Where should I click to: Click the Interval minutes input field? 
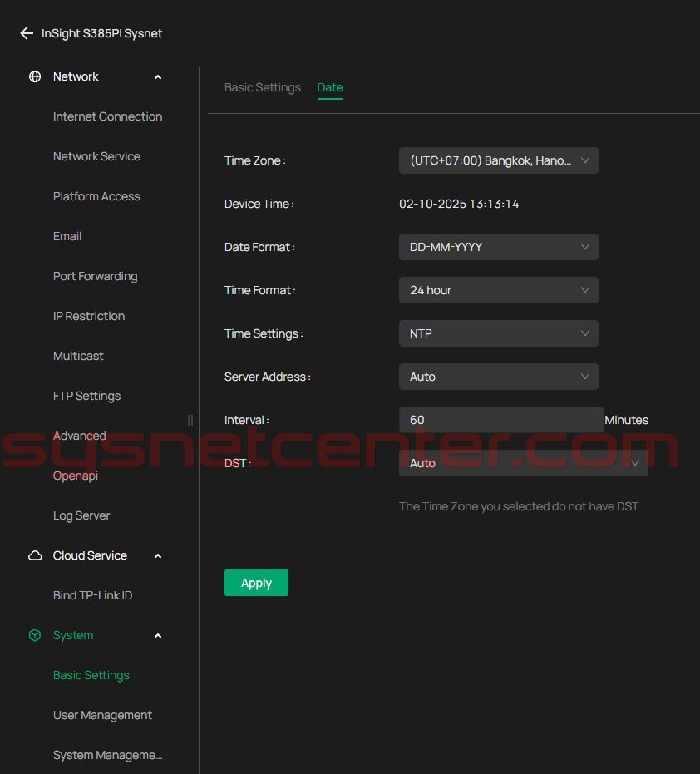[x=500, y=420]
